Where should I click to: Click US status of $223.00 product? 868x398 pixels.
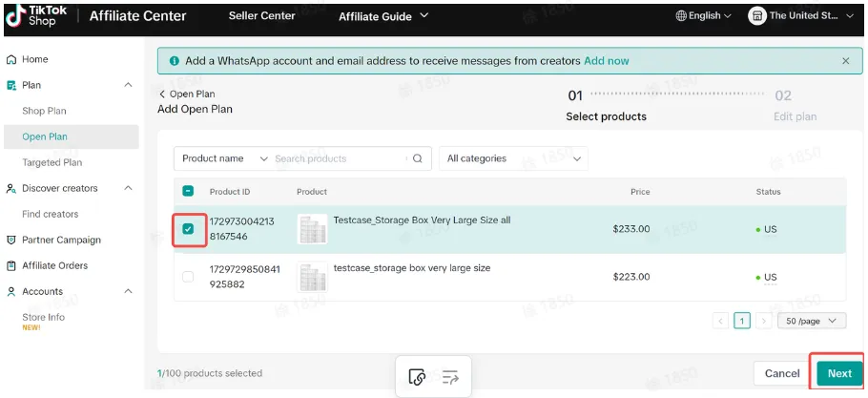[767, 278]
